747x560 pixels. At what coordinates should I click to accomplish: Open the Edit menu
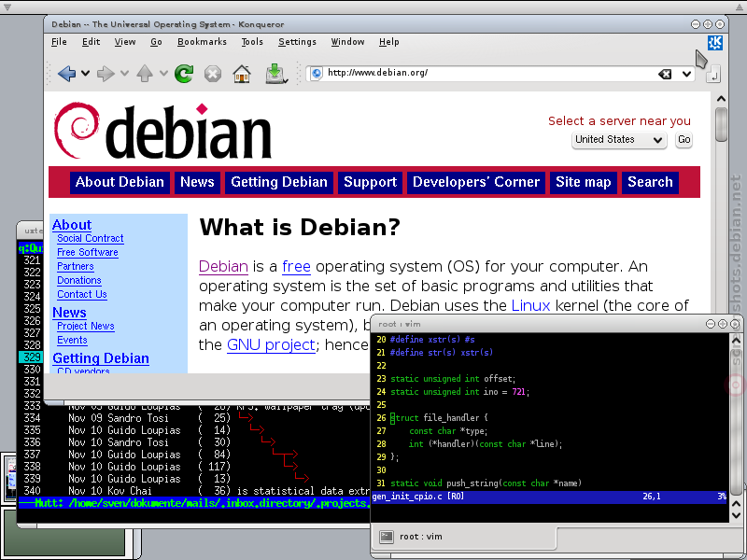[x=91, y=42]
